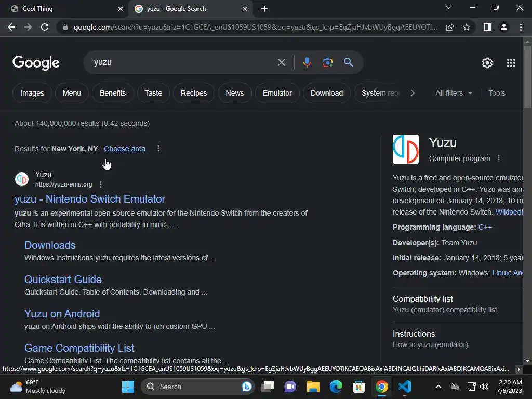Select the Emulator filter chip
Screen dimensions: 532x399
(x=277, y=93)
